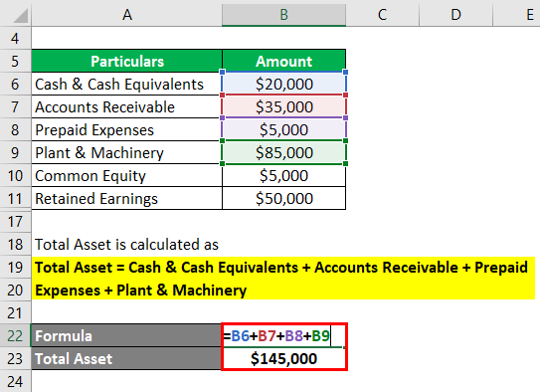Select column B header
Viewport: 540px width, 392px height.
(283, 15)
